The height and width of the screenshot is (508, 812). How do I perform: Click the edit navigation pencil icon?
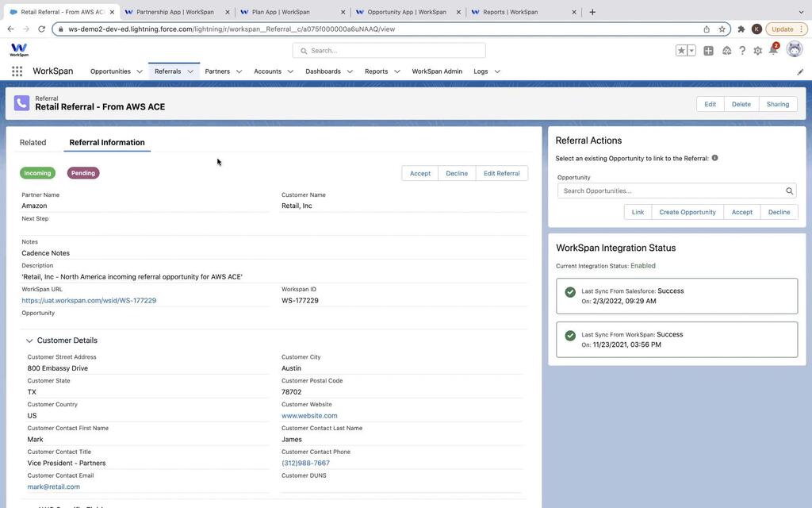tap(800, 72)
